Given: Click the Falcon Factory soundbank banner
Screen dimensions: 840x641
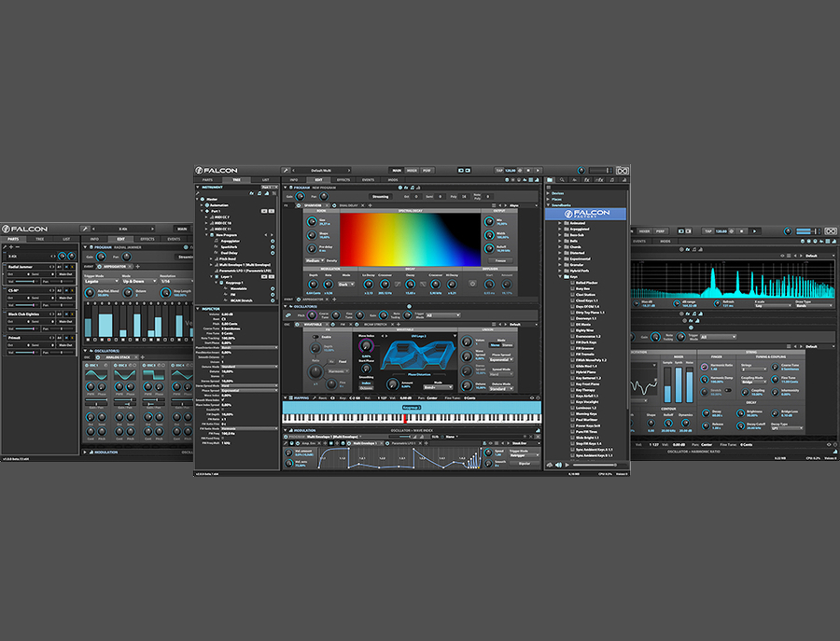Looking at the screenshot, I should coord(585,214).
